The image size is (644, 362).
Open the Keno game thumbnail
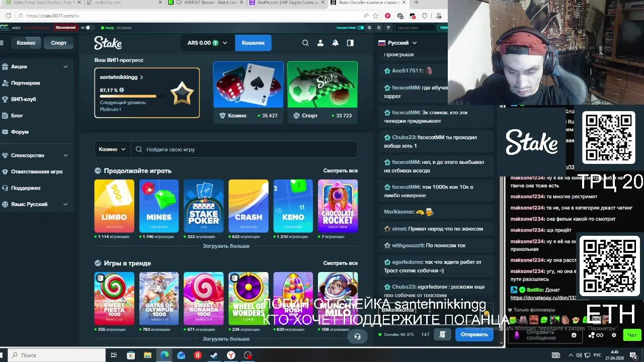pos(293,206)
